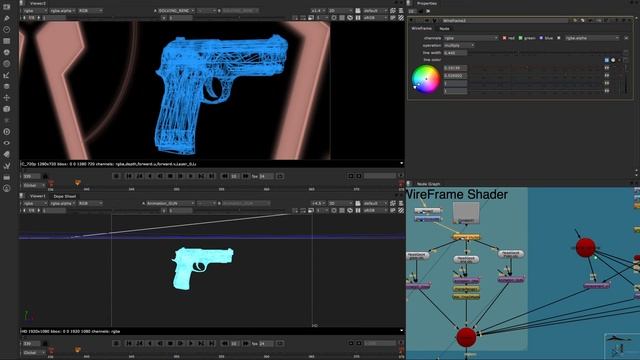Click the bottom circular toolbar icon
Image resolution: width=640 pixels, height=360 pixels.
coord(7,189)
